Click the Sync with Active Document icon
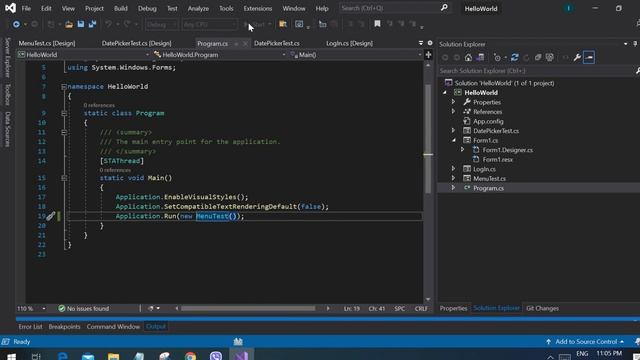The image size is (640, 360). point(515,58)
